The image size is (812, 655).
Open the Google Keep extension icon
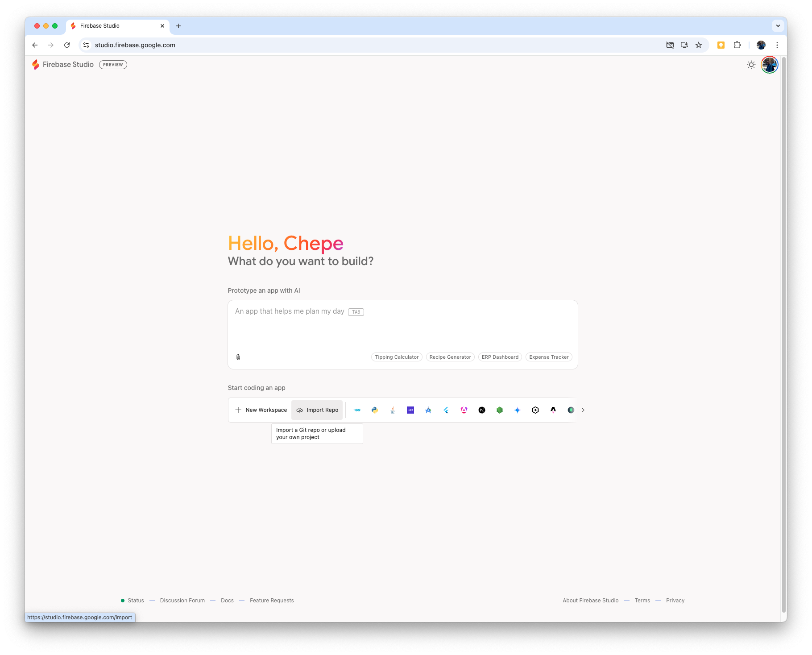(x=721, y=45)
